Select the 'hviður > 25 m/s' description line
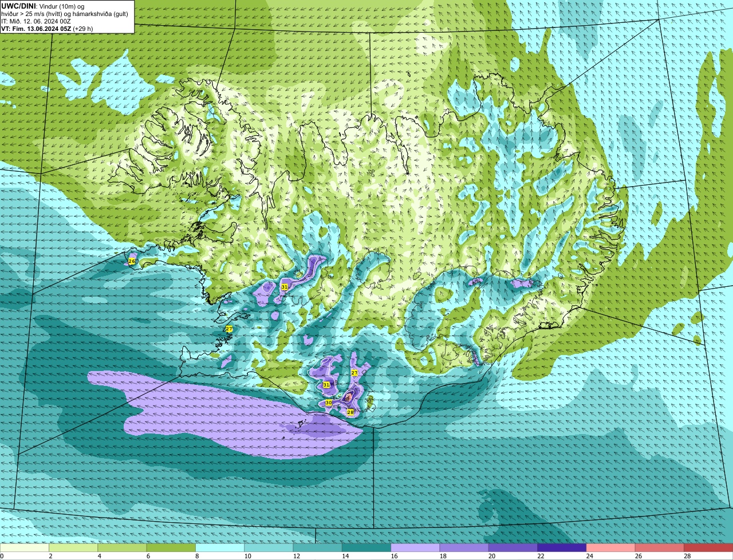This screenshot has width=733, height=560. (x=65, y=14)
